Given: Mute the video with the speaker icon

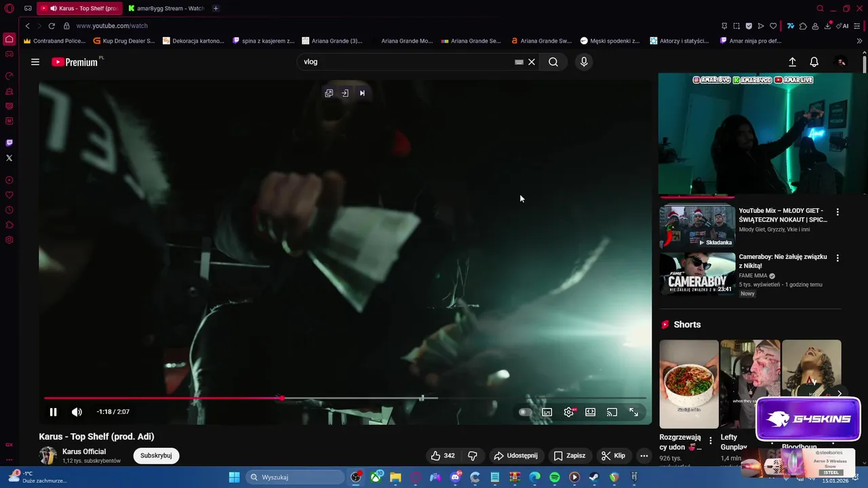Looking at the screenshot, I should 77,412.
